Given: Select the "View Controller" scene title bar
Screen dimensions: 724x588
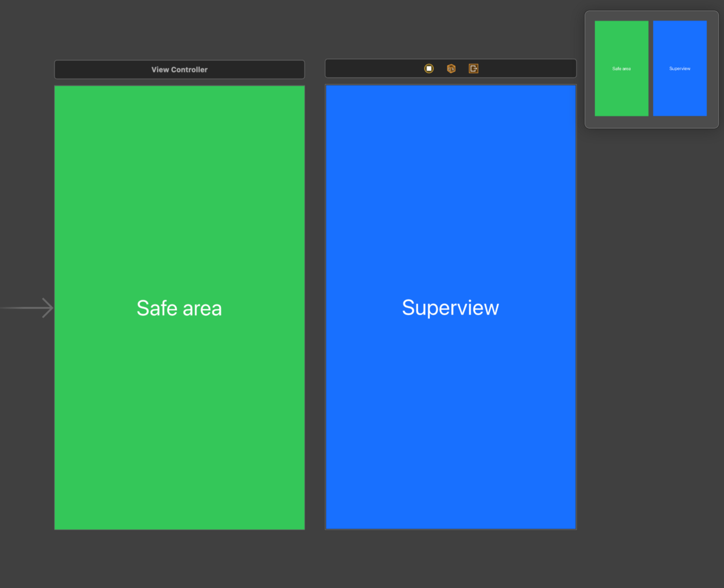Looking at the screenshot, I should click(x=179, y=69).
